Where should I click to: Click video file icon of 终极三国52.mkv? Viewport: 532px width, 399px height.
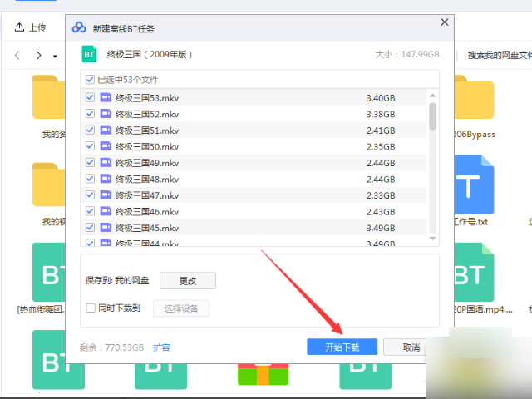[x=106, y=114]
